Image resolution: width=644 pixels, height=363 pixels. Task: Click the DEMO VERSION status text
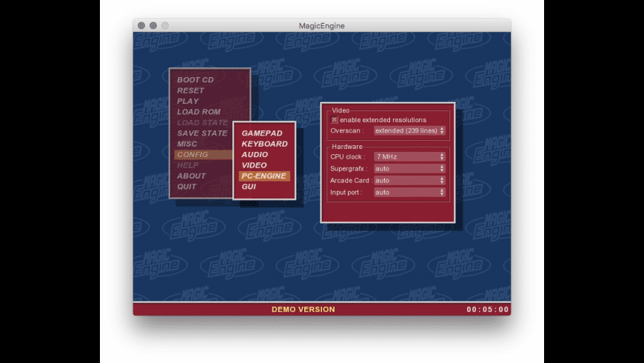[x=303, y=310]
